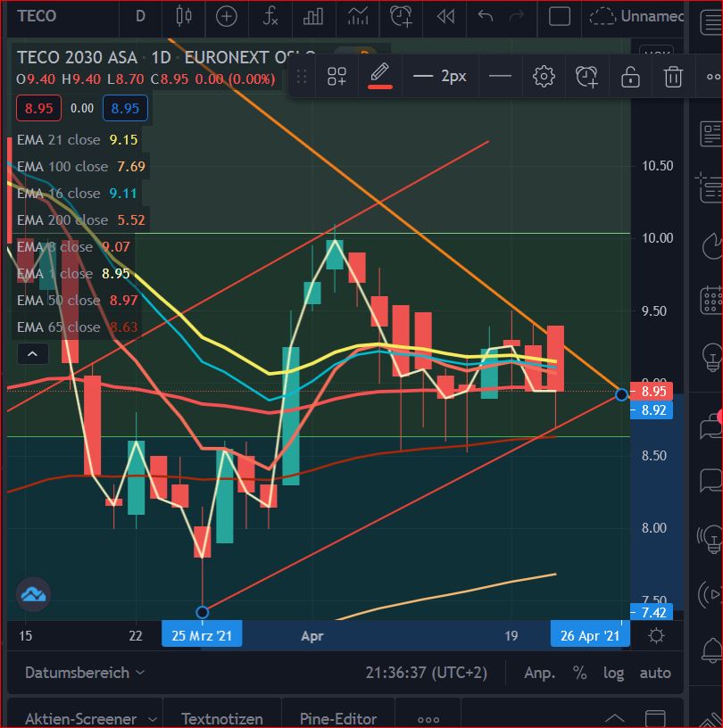Create an alert from top toolbar
Screen dimensions: 723x728
pos(401,17)
